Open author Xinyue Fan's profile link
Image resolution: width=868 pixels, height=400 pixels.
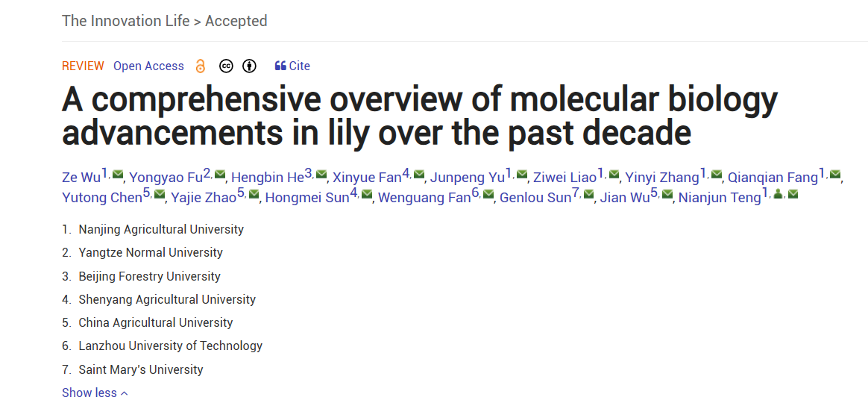pos(367,178)
